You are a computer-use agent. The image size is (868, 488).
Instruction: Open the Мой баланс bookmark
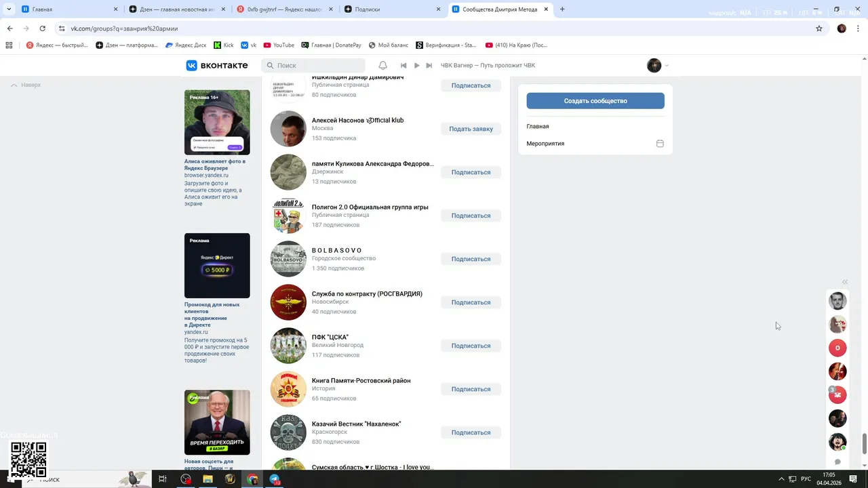point(388,45)
